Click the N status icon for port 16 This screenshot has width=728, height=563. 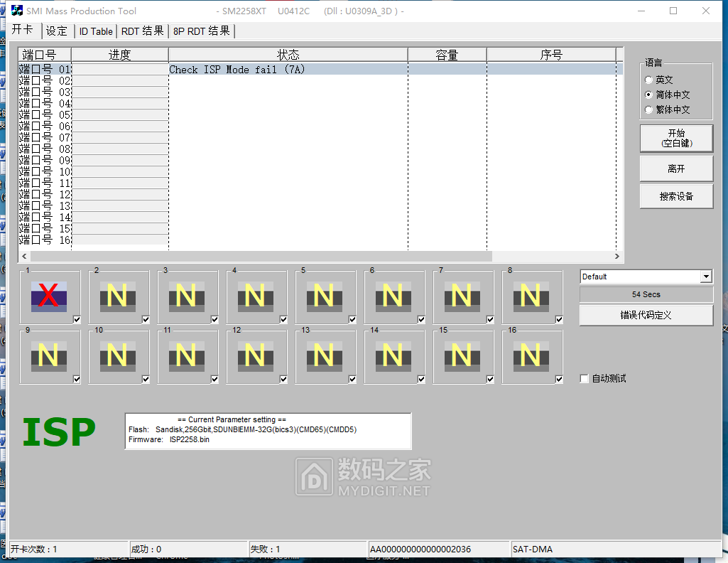pyautogui.click(x=531, y=356)
